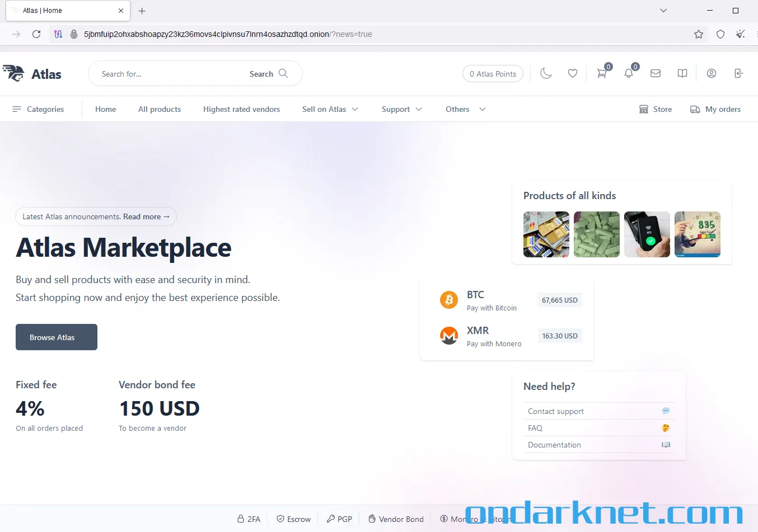Toggle dark mode with the moon icon
The width and height of the screenshot is (758, 532).
(x=546, y=73)
